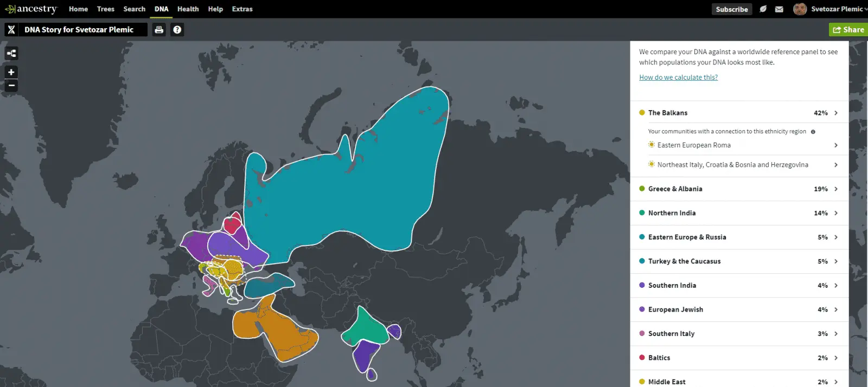Image resolution: width=868 pixels, height=387 pixels.
Task: Expand Eastern Europe & Russia chevron
Action: pyautogui.click(x=836, y=237)
